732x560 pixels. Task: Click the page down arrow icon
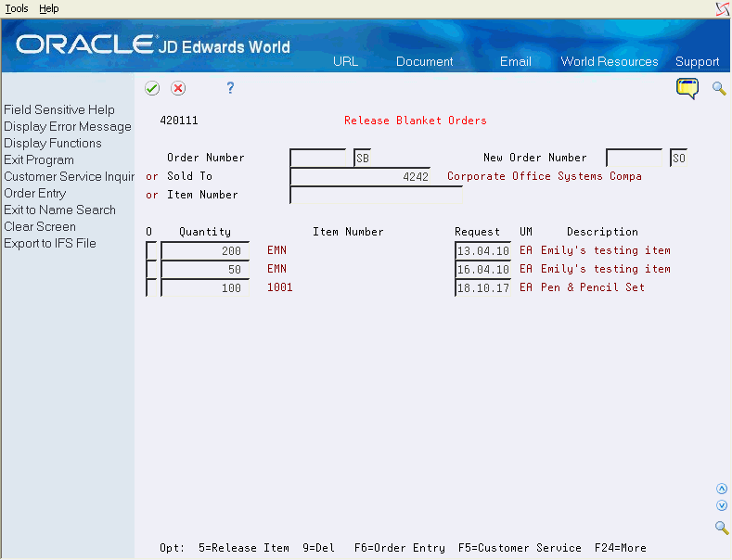[x=722, y=505]
